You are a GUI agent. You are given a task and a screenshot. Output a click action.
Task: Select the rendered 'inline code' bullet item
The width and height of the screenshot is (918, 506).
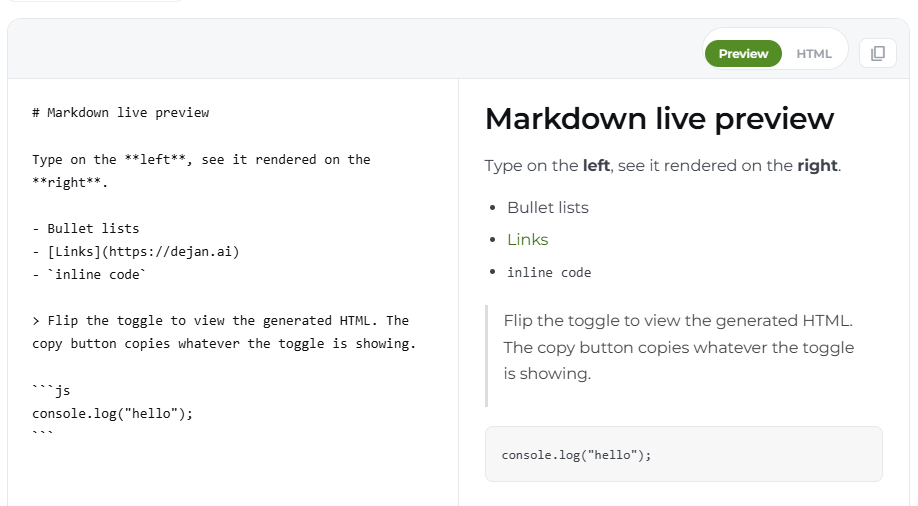pyautogui.click(x=549, y=272)
